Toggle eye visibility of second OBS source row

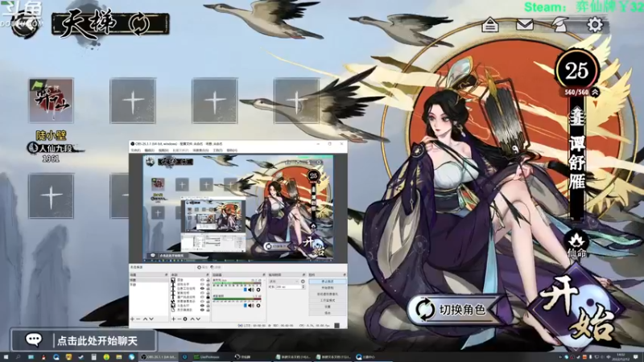[202, 285]
